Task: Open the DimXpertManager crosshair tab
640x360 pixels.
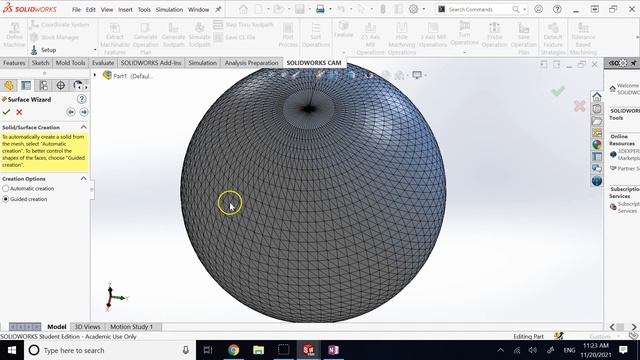Action: tap(60, 85)
